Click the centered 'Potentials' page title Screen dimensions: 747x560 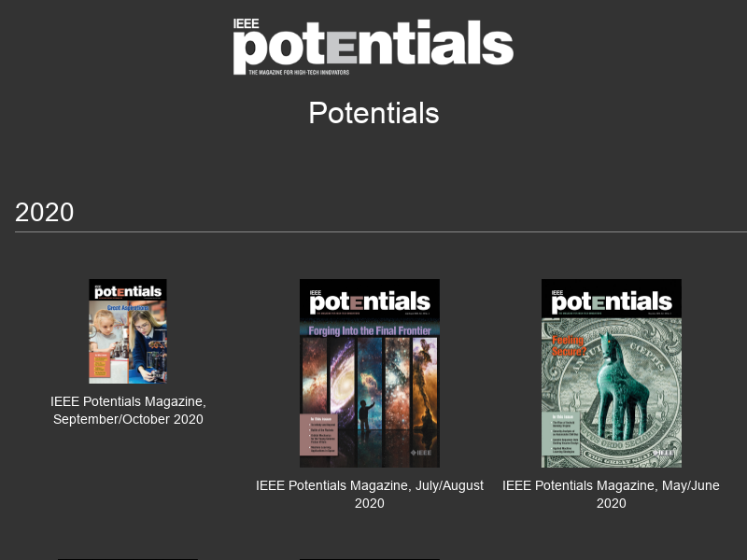pos(373,113)
